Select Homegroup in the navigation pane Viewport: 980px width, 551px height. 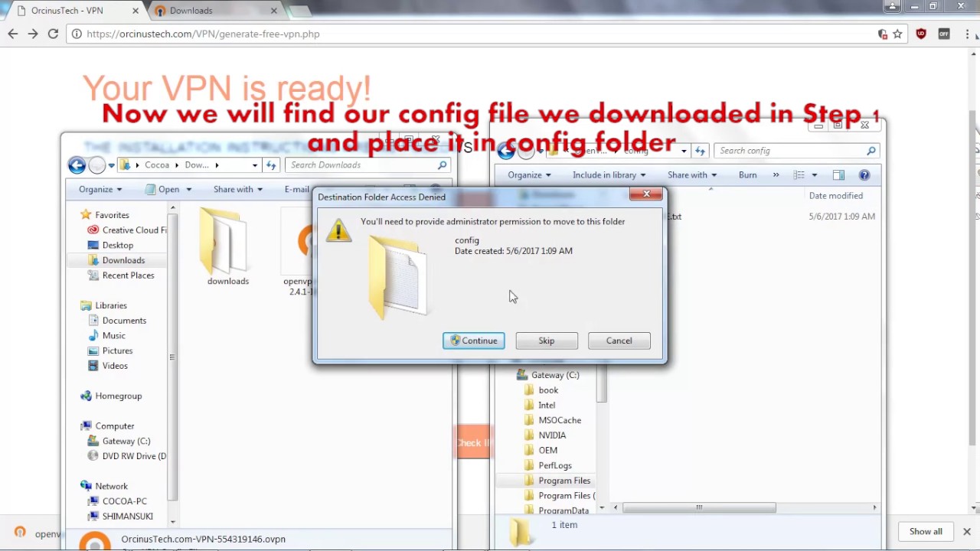pyautogui.click(x=118, y=396)
